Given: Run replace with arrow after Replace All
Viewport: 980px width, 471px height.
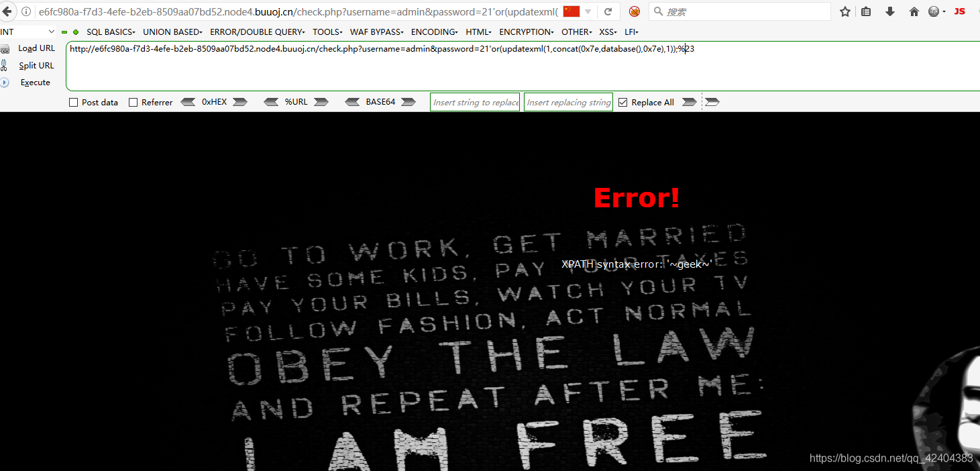Looking at the screenshot, I should (689, 102).
